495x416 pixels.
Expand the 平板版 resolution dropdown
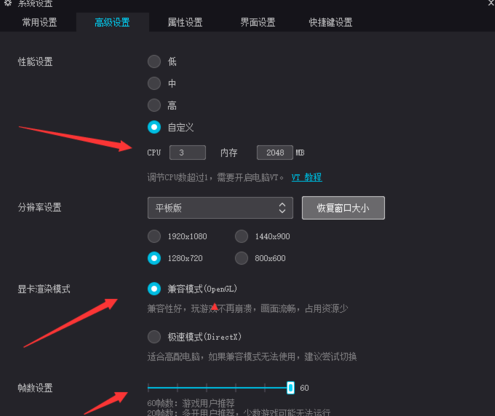click(x=220, y=208)
